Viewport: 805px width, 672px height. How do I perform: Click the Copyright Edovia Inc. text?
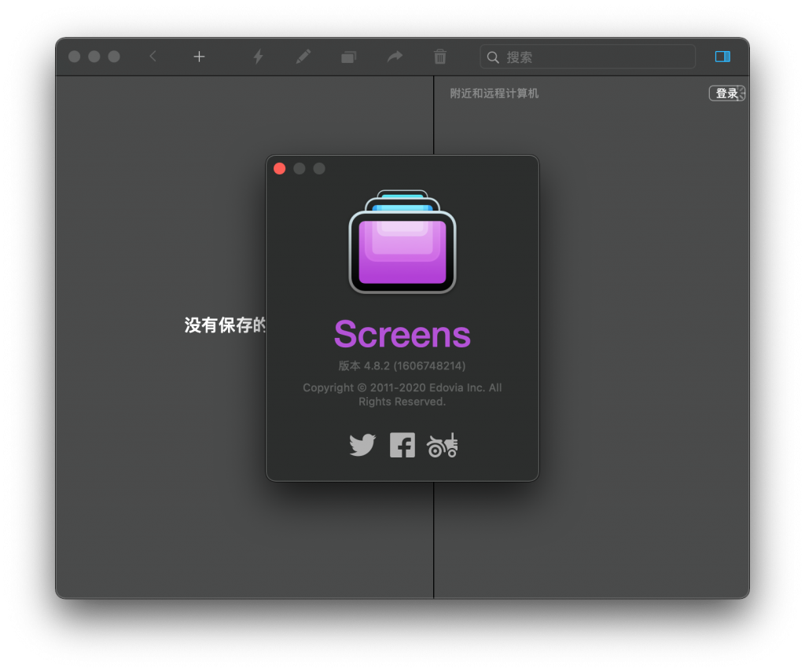tap(402, 395)
